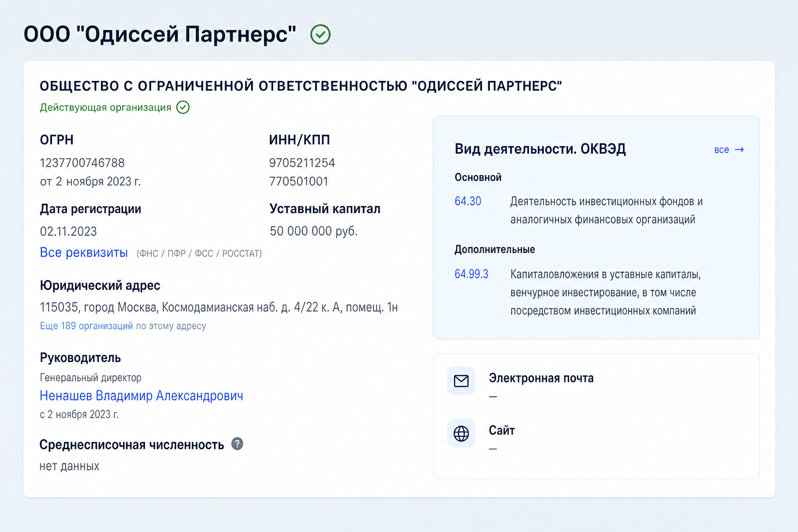Click the Действующая организация status text

coord(105,108)
